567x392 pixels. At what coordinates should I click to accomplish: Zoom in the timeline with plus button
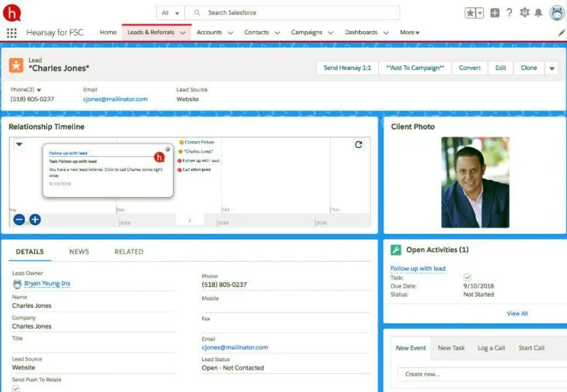[35, 219]
